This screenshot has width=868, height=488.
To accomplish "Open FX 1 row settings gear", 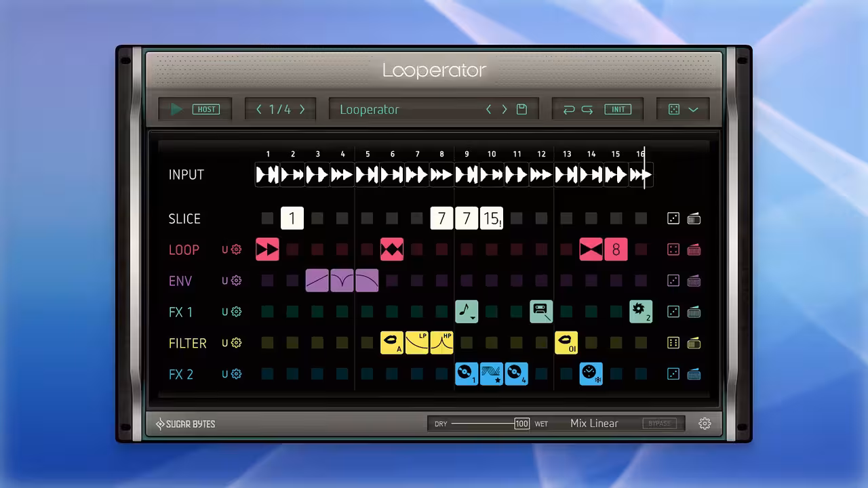I will (x=236, y=312).
